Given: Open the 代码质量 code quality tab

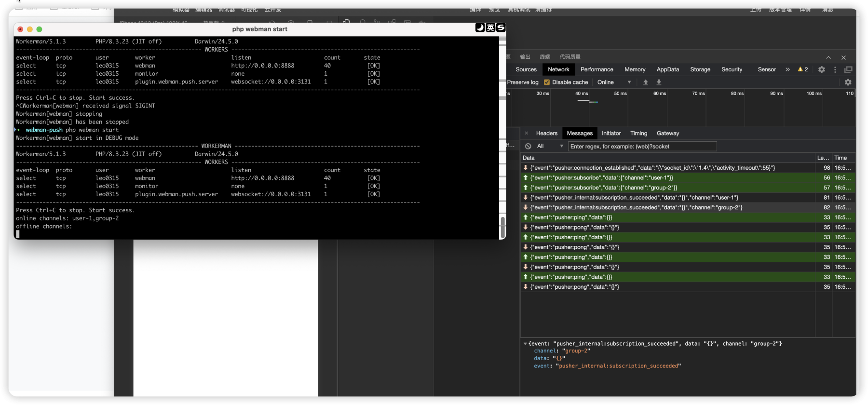Looking at the screenshot, I should click(570, 57).
